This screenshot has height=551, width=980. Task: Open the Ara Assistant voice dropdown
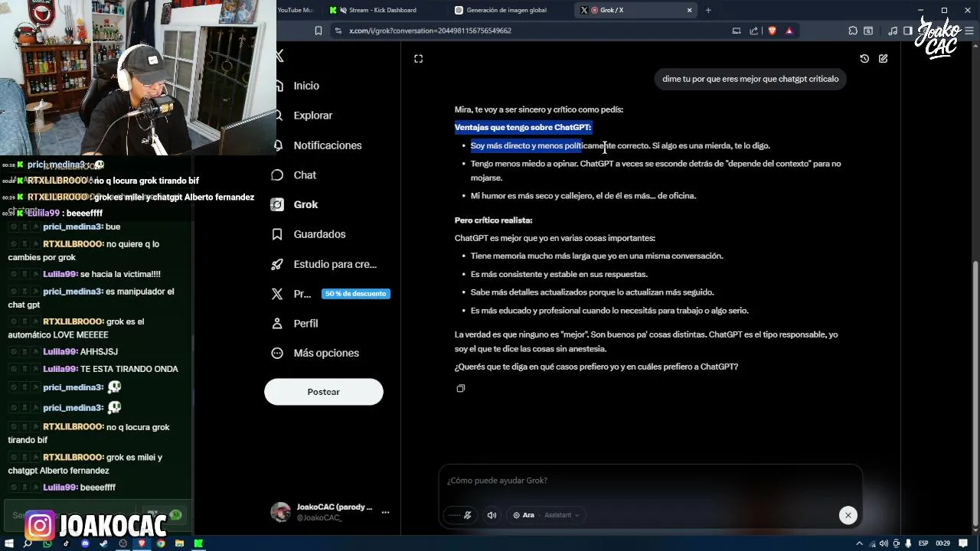point(545,515)
